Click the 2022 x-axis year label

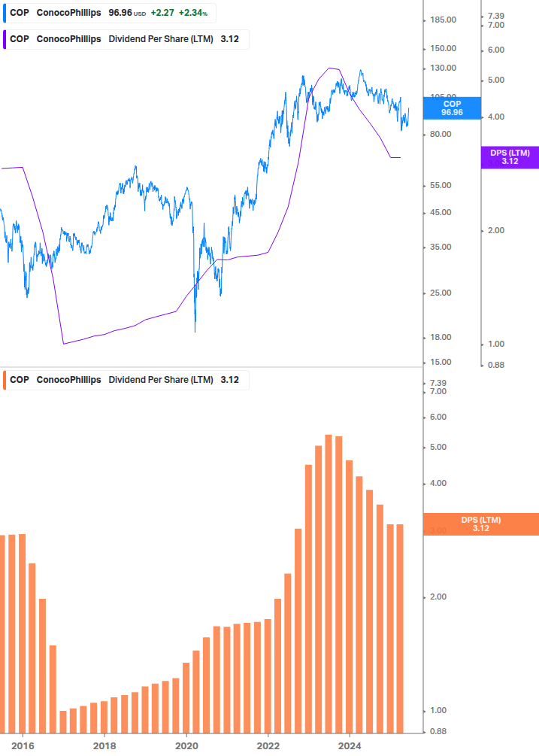tap(268, 746)
